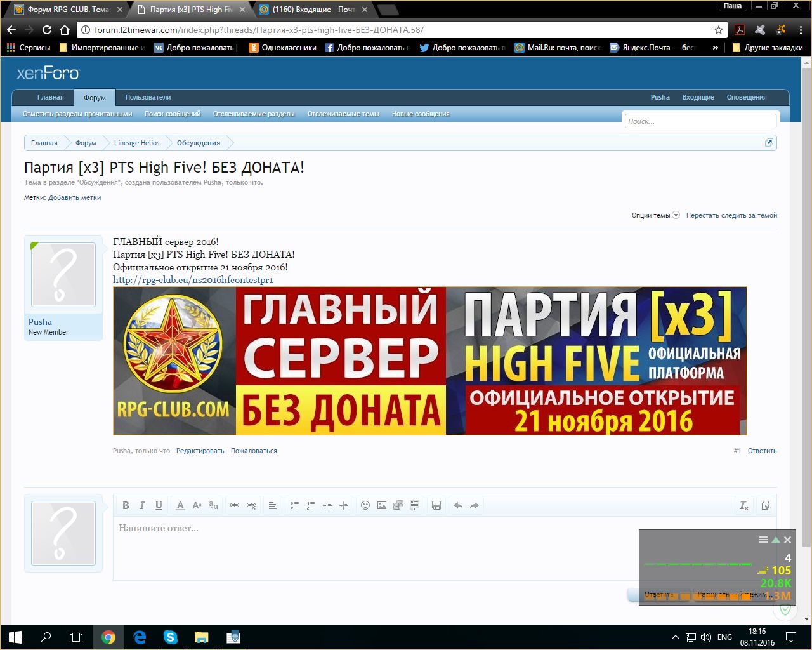Outdent text in the reply editor
The height and width of the screenshot is (650, 812).
(x=327, y=505)
